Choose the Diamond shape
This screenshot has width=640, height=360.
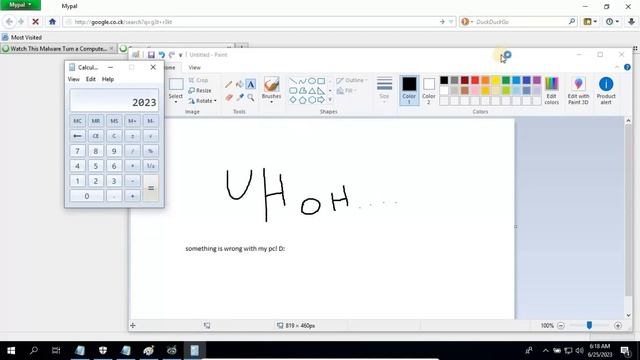[x=293, y=100]
